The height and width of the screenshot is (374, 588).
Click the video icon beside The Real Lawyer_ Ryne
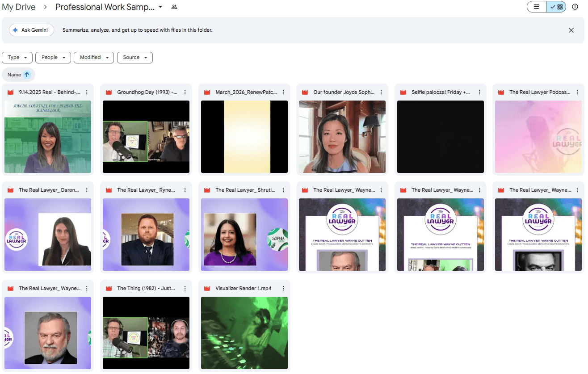click(109, 190)
